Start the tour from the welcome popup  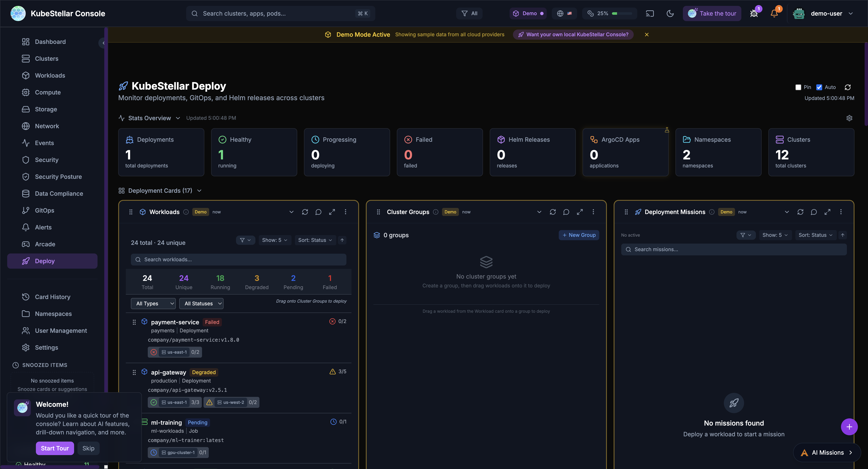55,448
